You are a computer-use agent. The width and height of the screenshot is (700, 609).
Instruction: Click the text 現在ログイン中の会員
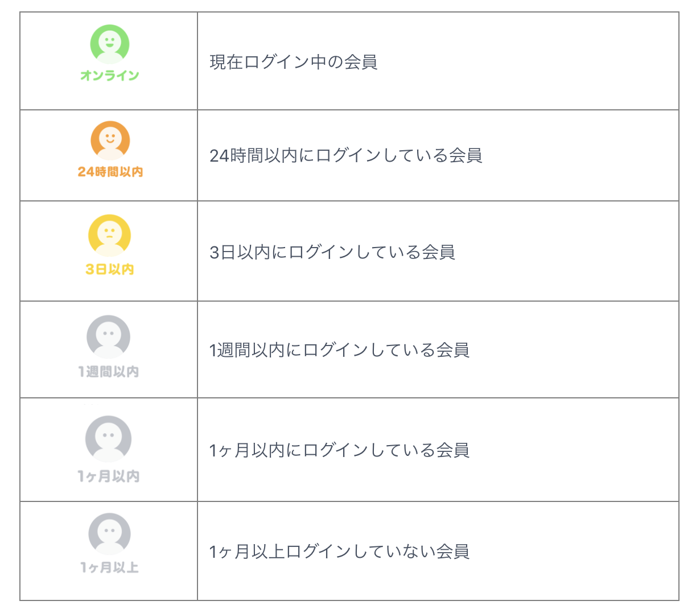tap(294, 61)
